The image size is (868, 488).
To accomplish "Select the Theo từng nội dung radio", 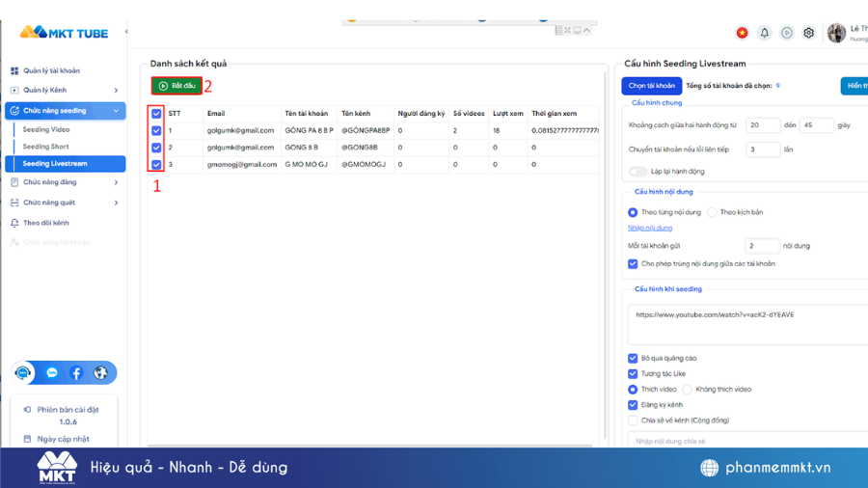I will coord(632,212).
